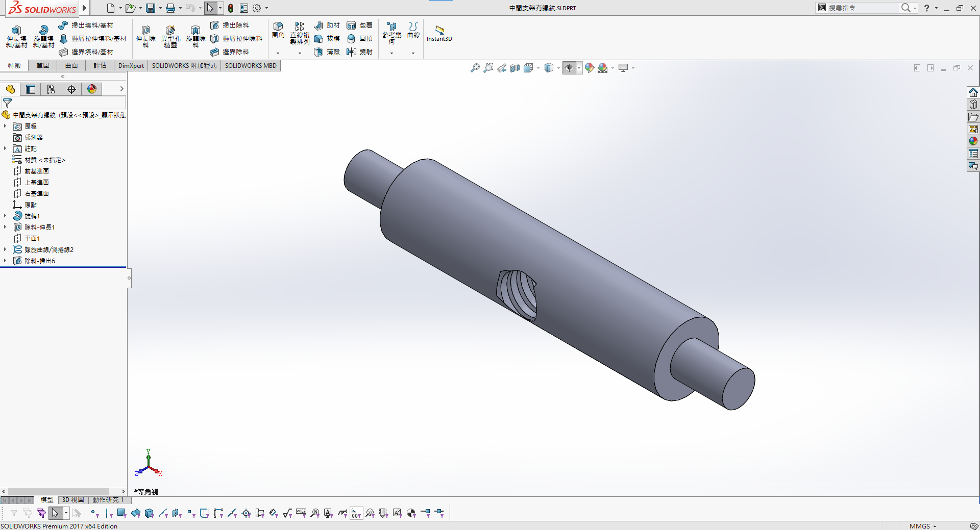
Task: Click the 搜尋指令 search commands field
Action: point(862,8)
